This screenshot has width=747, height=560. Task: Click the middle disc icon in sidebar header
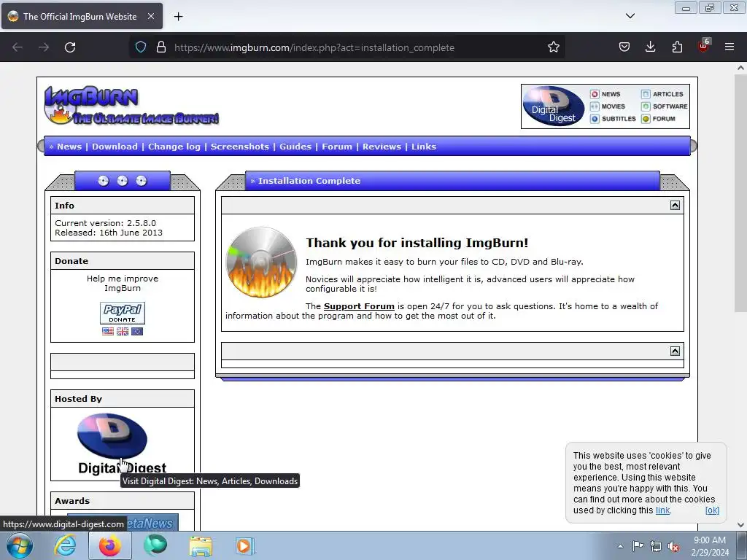click(123, 181)
